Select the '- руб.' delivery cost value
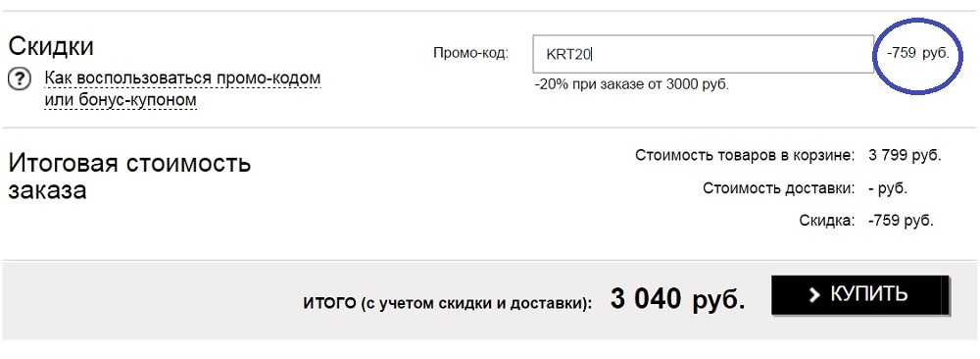Image resolution: width=980 pixels, height=359 pixels. click(888, 187)
